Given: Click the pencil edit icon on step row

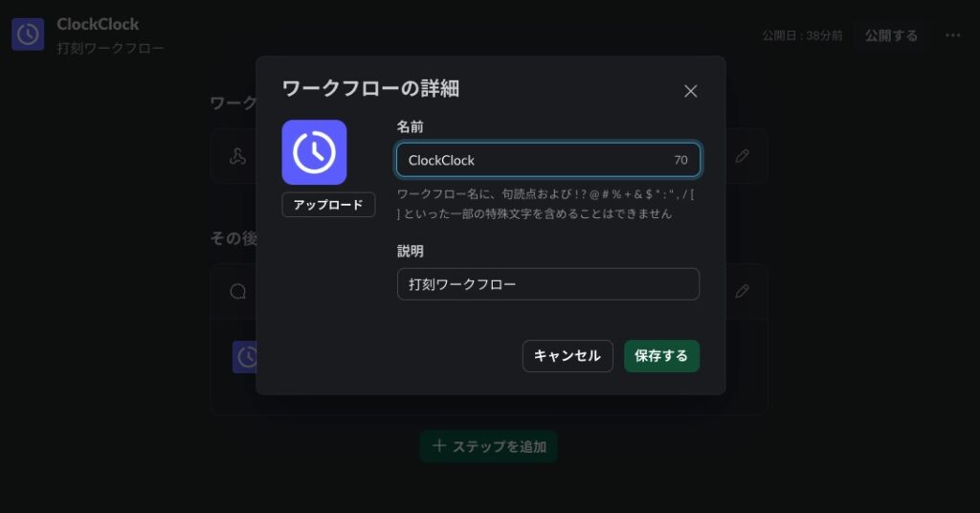Looking at the screenshot, I should tap(742, 291).
